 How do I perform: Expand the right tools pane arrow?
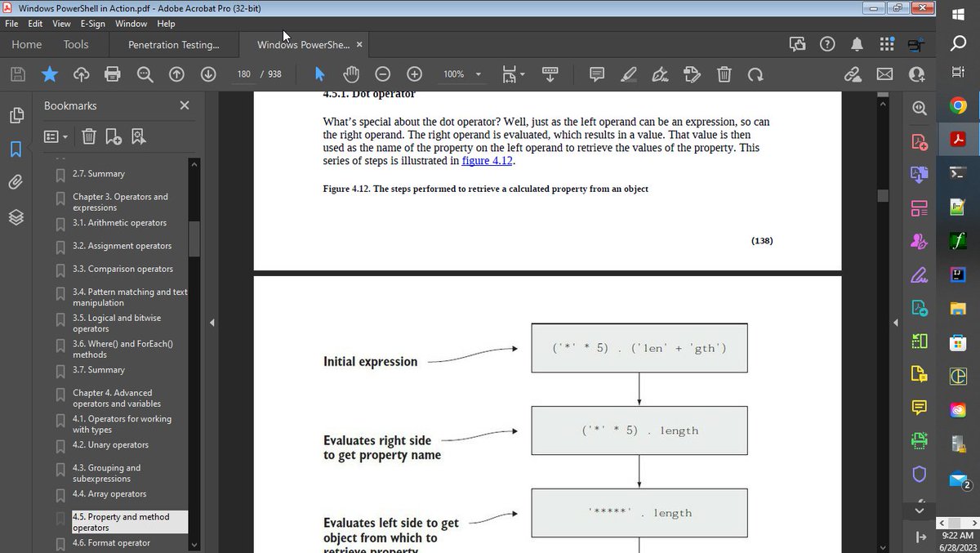point(896,323)
